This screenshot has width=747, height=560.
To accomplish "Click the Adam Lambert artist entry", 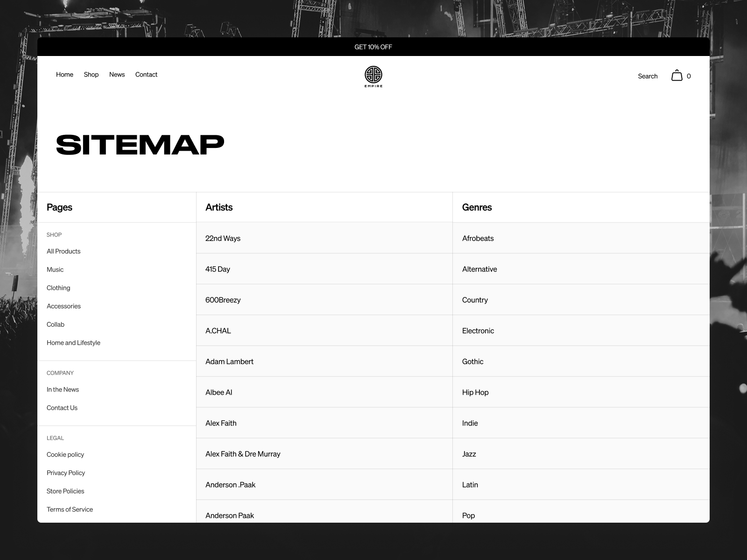I will point(229,361).
